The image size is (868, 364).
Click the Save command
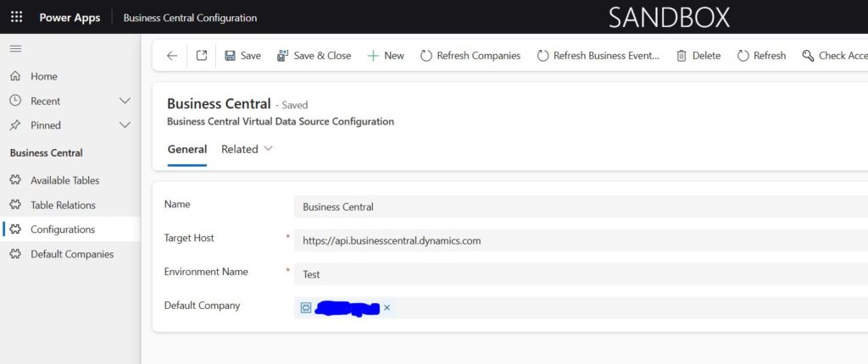(242, 56)
